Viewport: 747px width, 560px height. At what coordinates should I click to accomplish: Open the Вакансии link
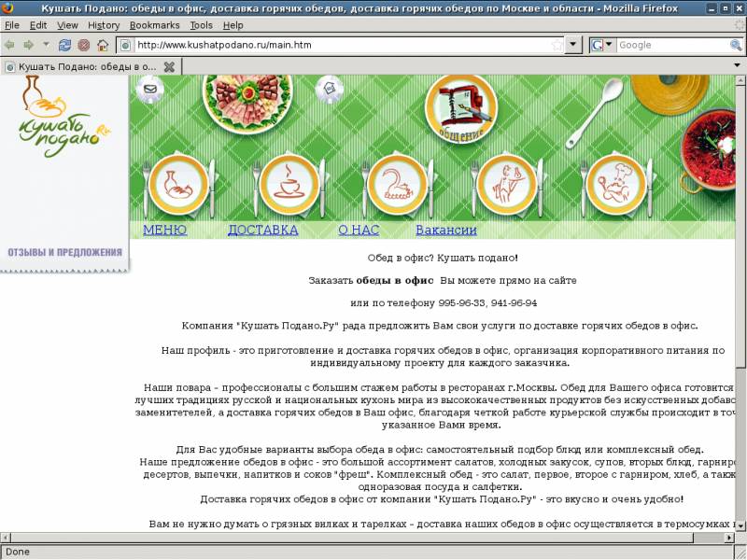pyautogui.click(x=446, y=230)
